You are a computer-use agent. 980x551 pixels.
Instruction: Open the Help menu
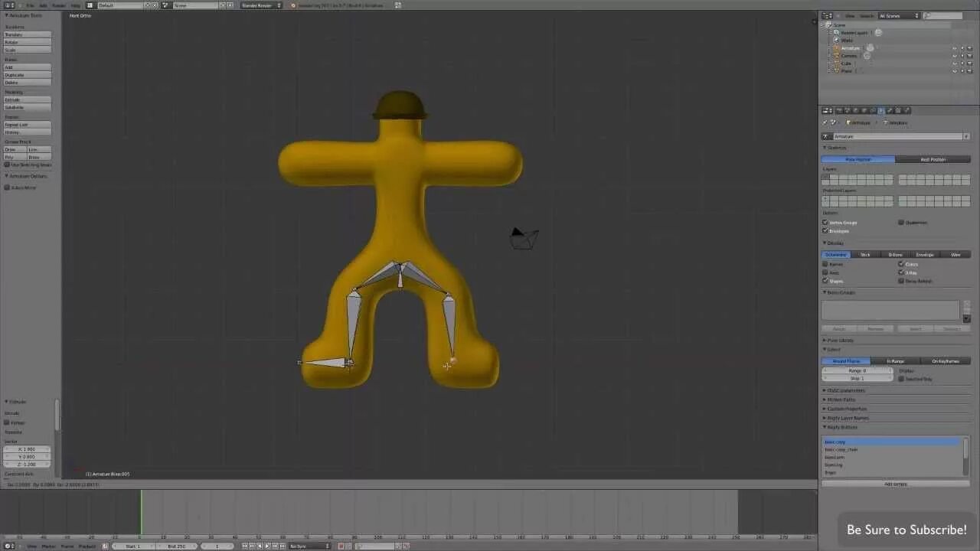pyautogui.click(x=76, y=5)
